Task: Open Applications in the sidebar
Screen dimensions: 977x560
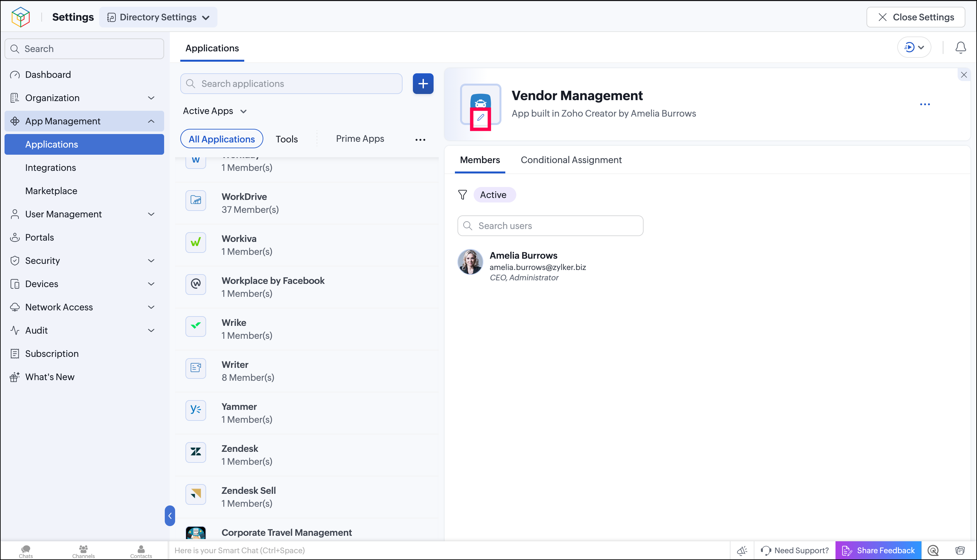Action: 84,144
